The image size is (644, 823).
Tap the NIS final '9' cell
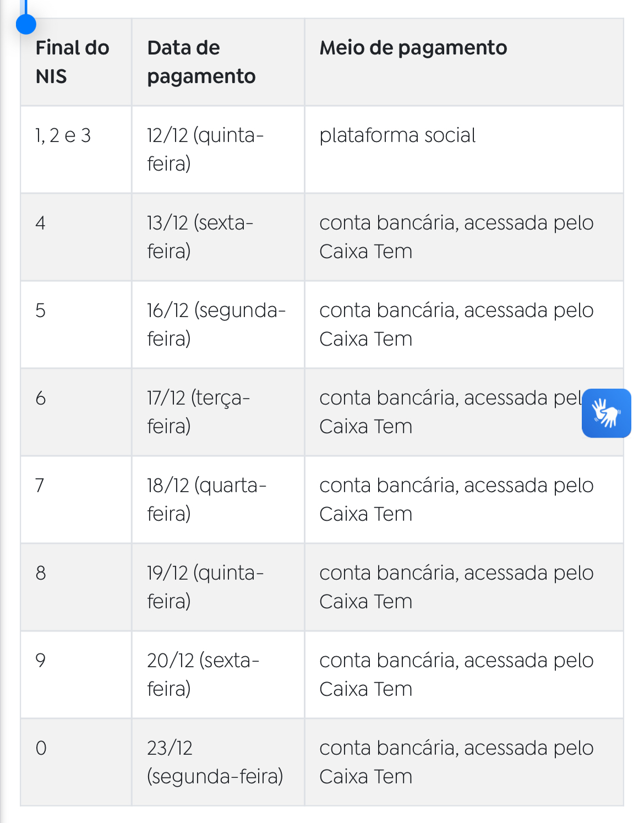(x=76, y=674)
